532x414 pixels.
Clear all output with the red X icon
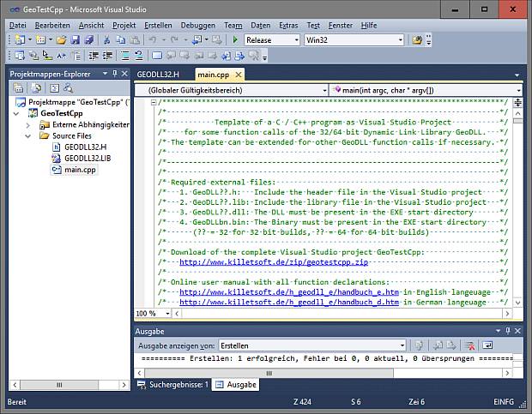[x=470, y=345]
